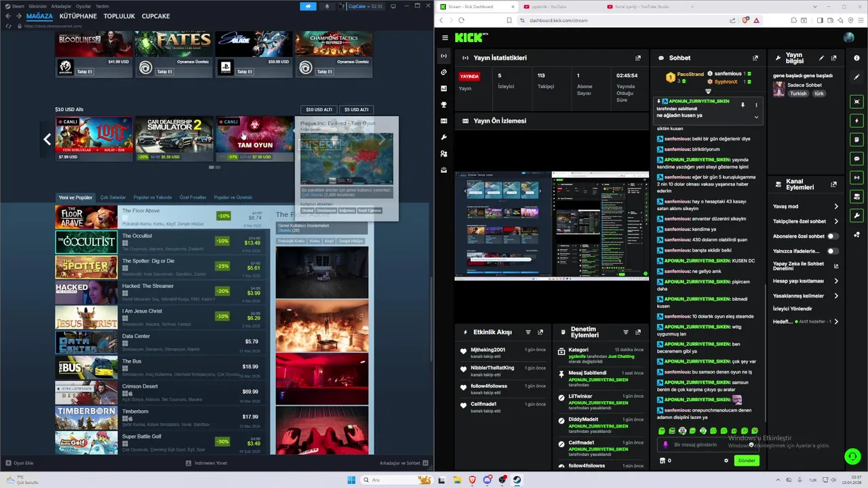Click $5 USD ALTI button in Steam

click(x=356, y=110)
